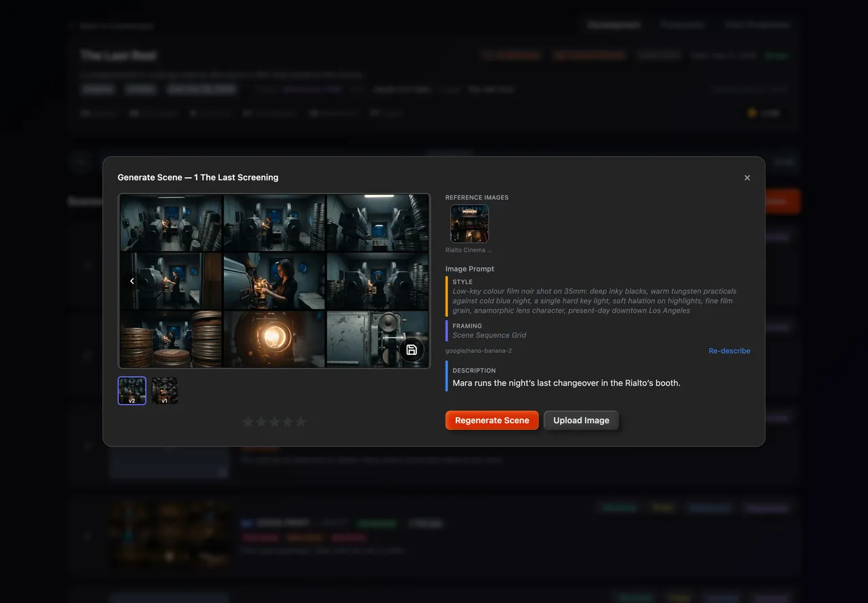Select the v2 version thumbnail

click(x=132, y=391)
